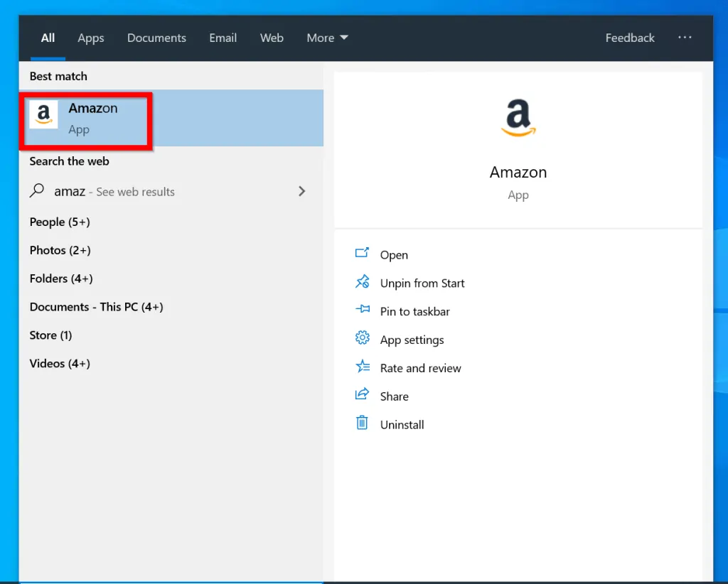This screenshot has height=584, width=728.
Task: Select the Amazon app under Best match
Action: pos(92,117)
